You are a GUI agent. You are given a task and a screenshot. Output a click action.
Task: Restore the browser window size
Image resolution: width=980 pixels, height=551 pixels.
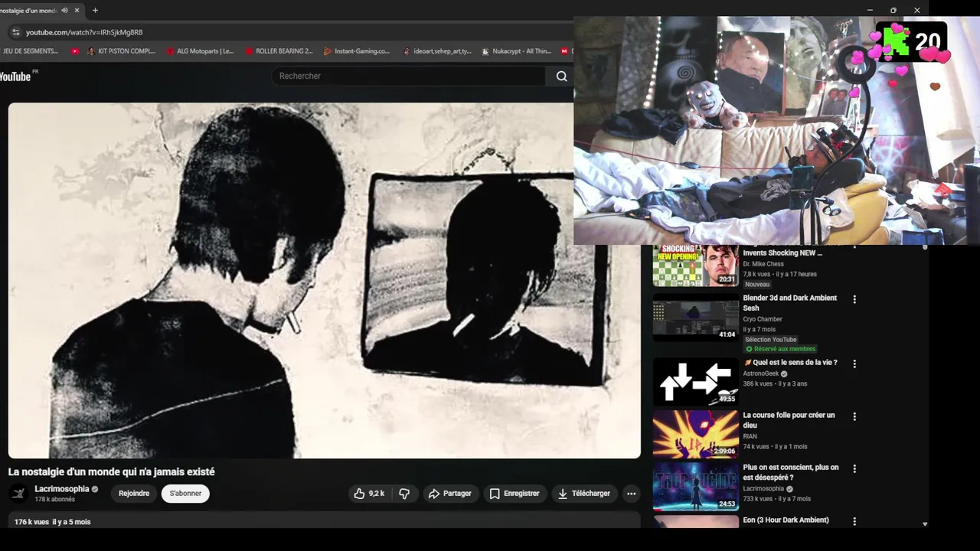coord(893,10)
